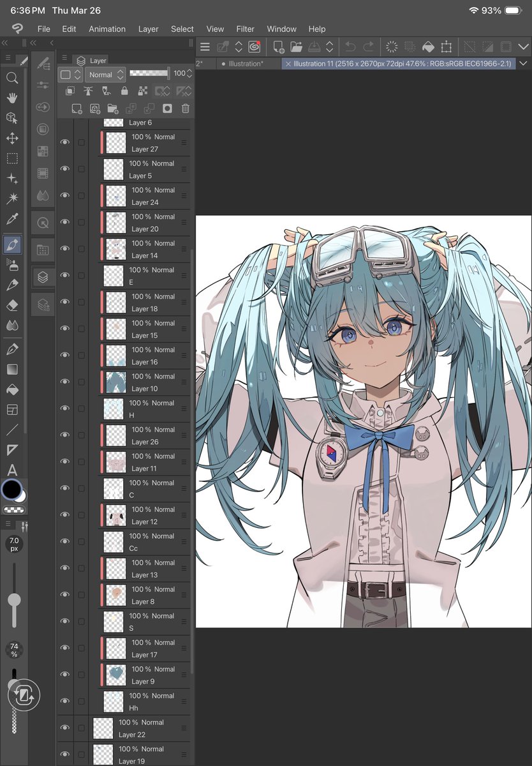
Task: Toggle Lock transparent pixels icon
Action: pyautogui.click(x=144, y=91)
